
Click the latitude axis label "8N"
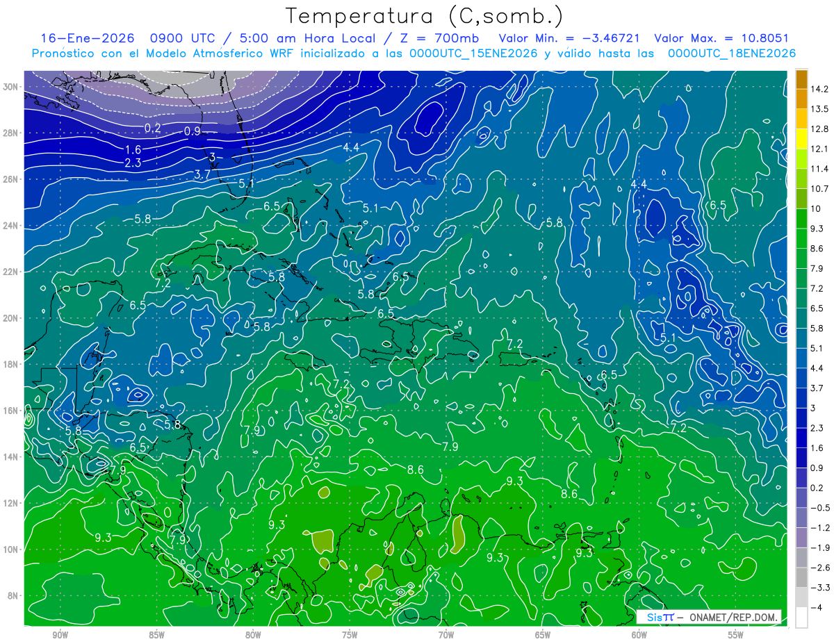pyautogui.click(x=14, y=595)
